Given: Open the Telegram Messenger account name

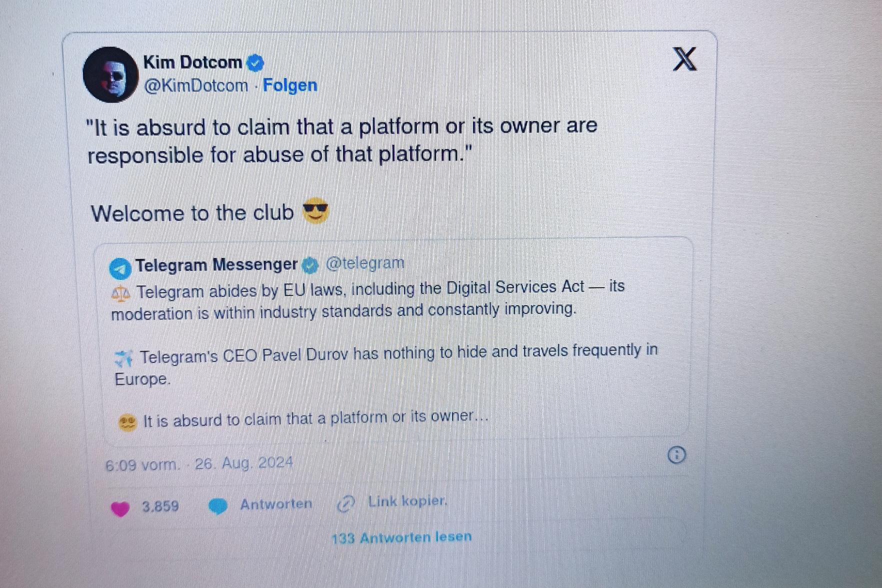Looking at the screenshot, I should (216, 264).
